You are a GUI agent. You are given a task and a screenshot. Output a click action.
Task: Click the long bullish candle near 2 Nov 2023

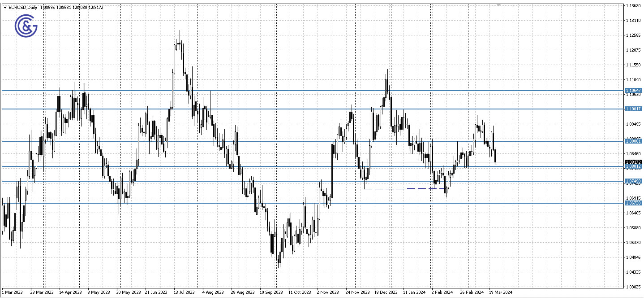332,170
